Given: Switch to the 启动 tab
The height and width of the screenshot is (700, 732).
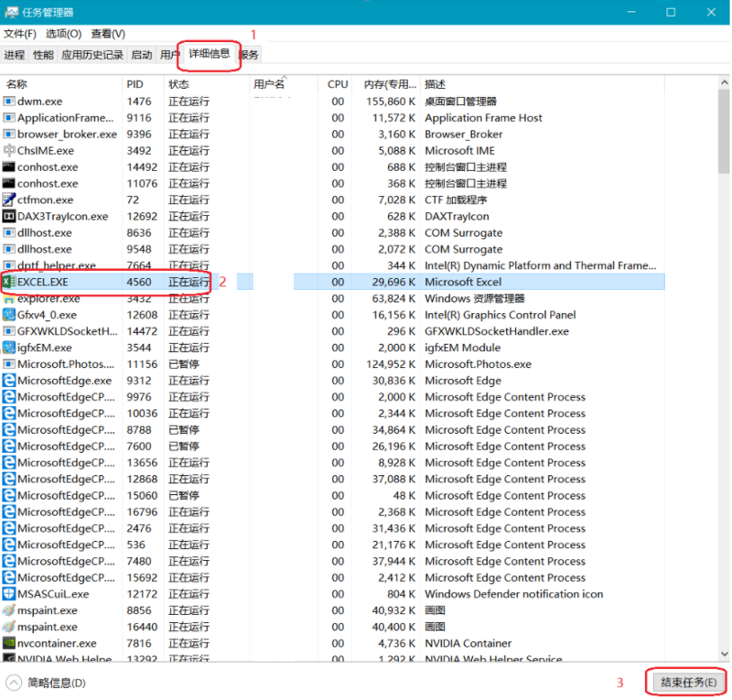Looking at the screenshot, I should (141, 55).
